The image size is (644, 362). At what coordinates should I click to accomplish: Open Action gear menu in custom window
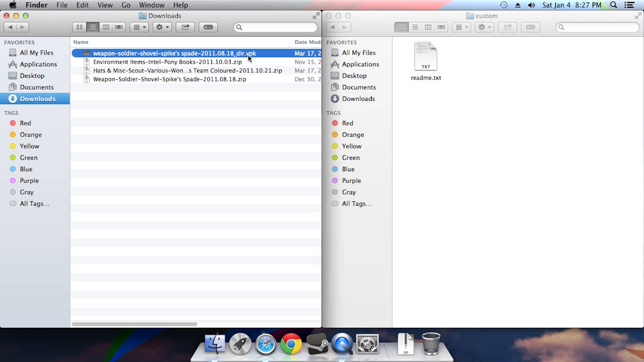coord(484,27)
